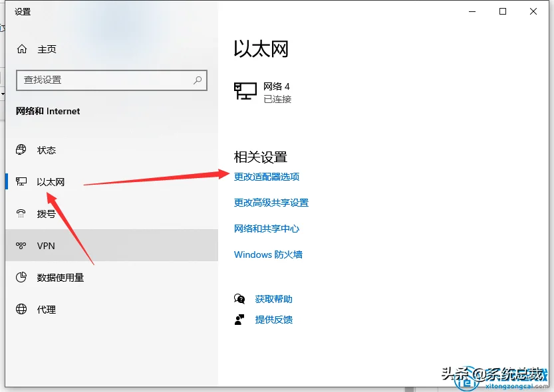
Task: Open the VPN settings page
Action: pos(112,246)
